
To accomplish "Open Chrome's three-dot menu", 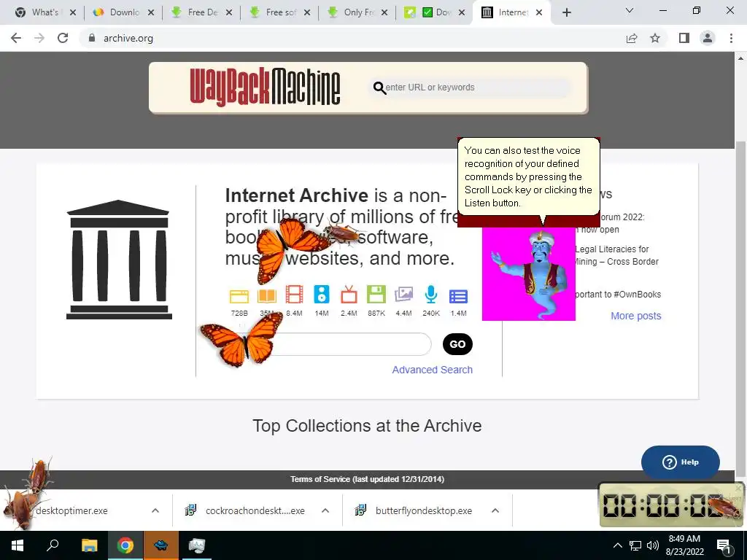I will pos(731,38).
